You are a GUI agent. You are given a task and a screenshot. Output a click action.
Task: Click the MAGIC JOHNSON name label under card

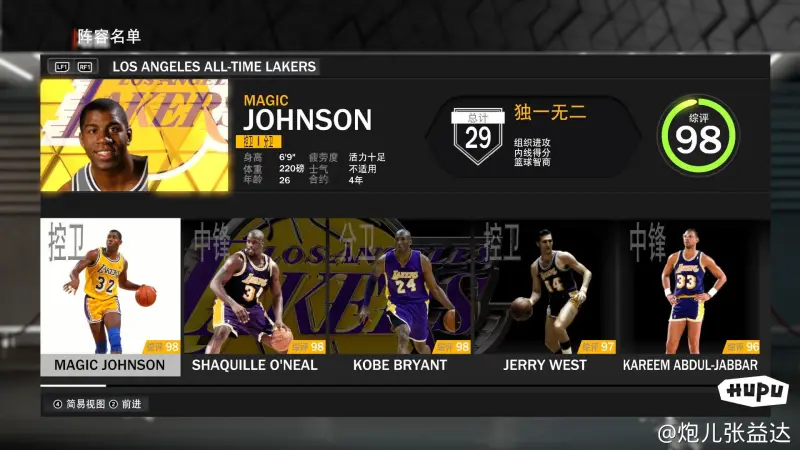110,365
